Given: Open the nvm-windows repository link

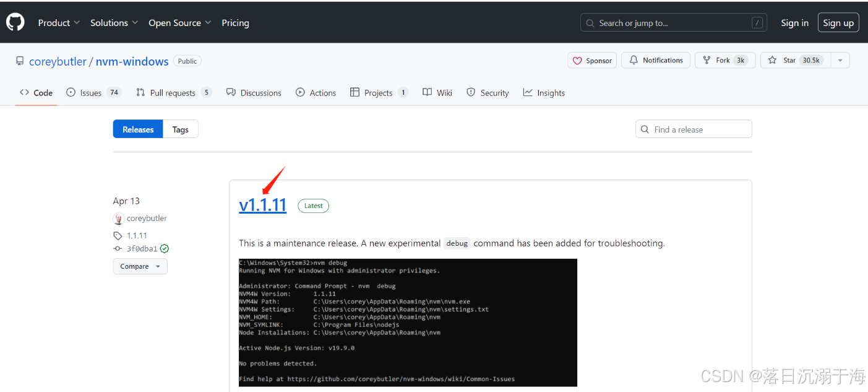Looking at the screenshot, I should coord(132,61).
